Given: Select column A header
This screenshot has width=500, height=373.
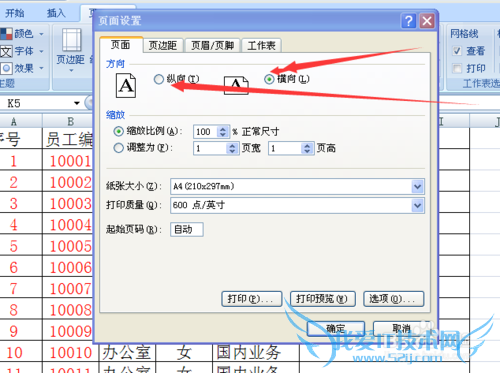Looking at the screenshot, I should [21, 121].
